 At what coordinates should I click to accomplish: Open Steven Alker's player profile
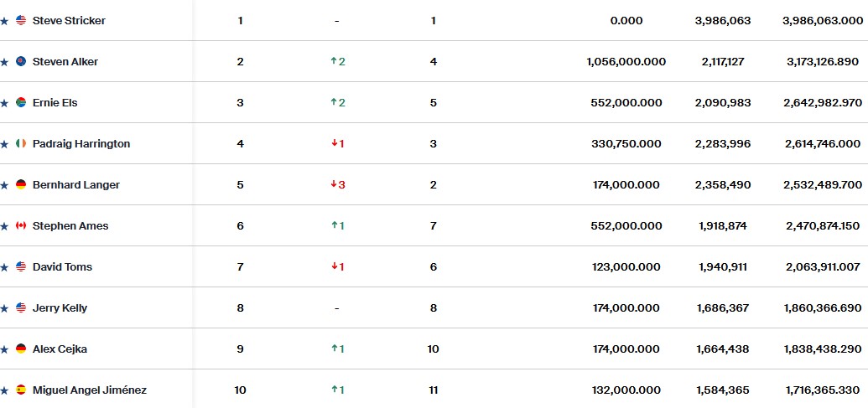(x=65, y=61)
